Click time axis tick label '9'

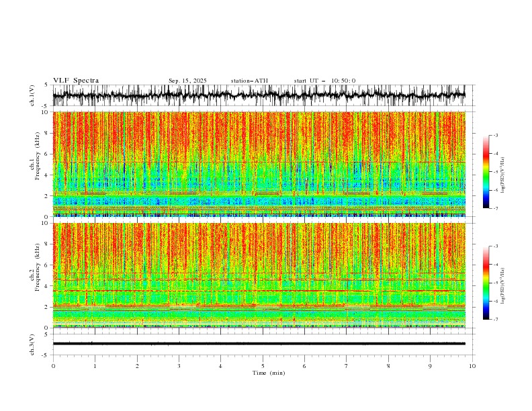pyautogui.click(x=430, y=366)
